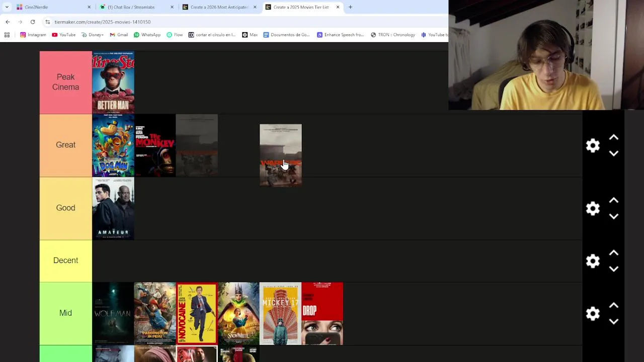The width and height of the screenshot is (644, 362).
Task: Open the Gmail bookmark
Action: [x=119, y=35]
